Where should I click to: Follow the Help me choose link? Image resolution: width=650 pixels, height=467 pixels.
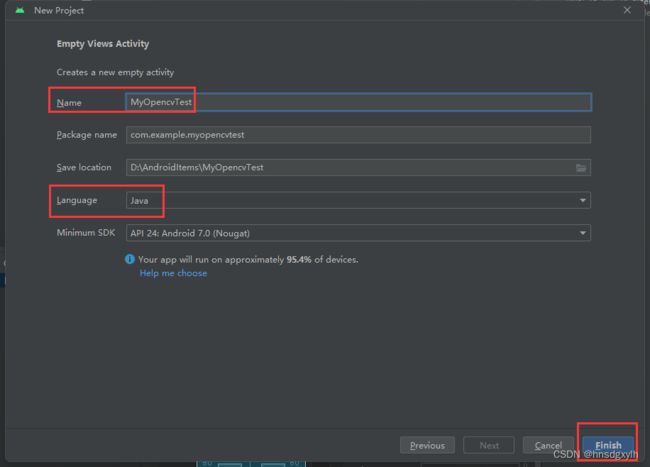(x=173, y=273)
